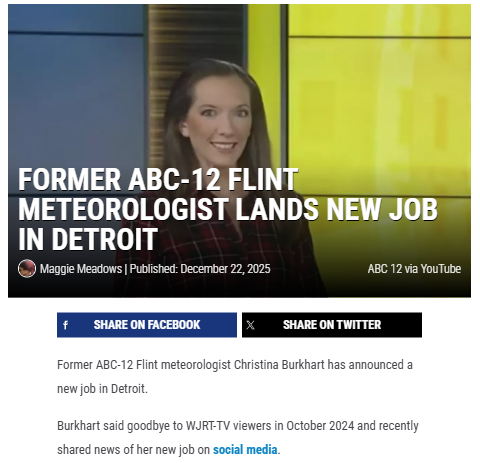Click the name 'Christina Burkhart' in the article

pos(279,365)
